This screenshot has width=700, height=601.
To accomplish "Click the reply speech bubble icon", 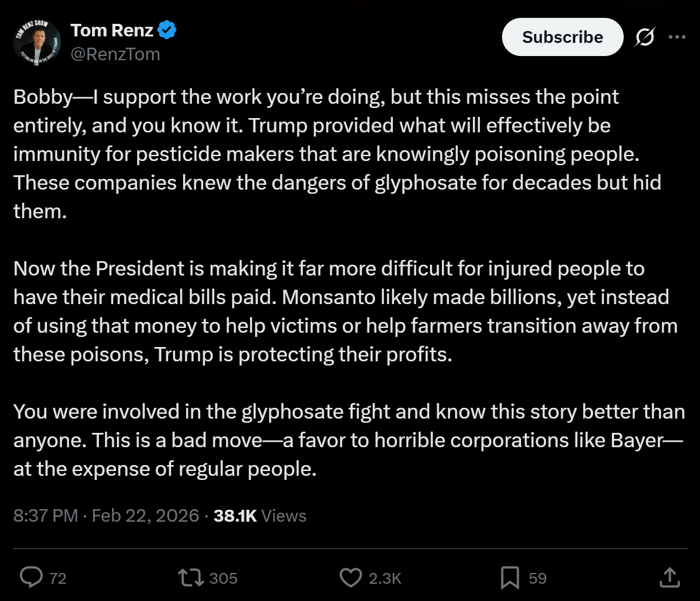I will click(31, 577).
